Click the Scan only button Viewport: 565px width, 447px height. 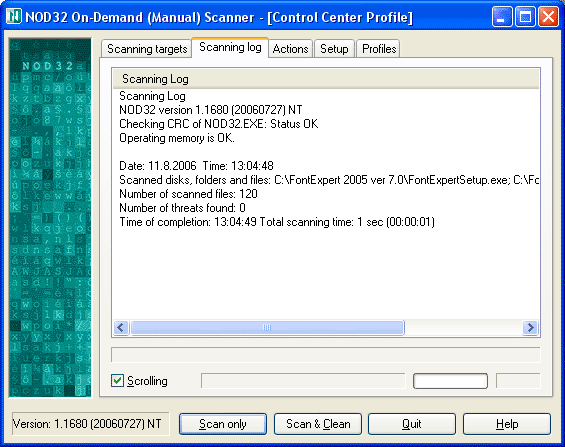(x=223, y=424)
